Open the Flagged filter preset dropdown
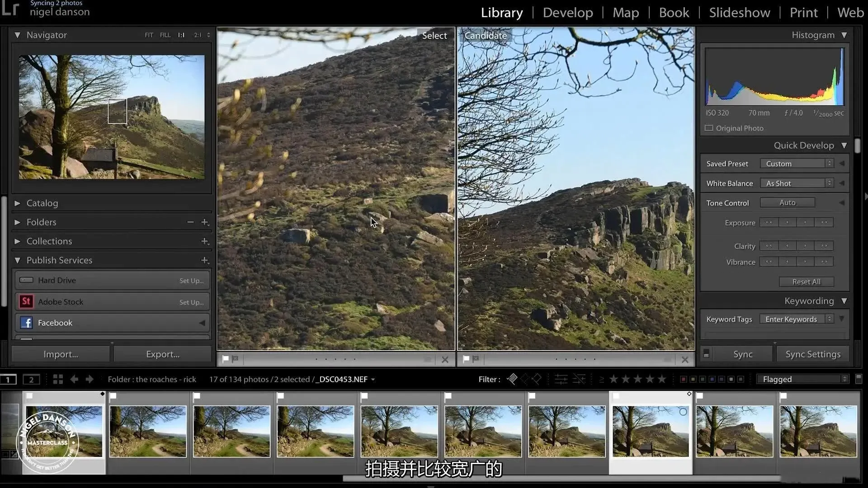868x488 pixels. [803, 379]
